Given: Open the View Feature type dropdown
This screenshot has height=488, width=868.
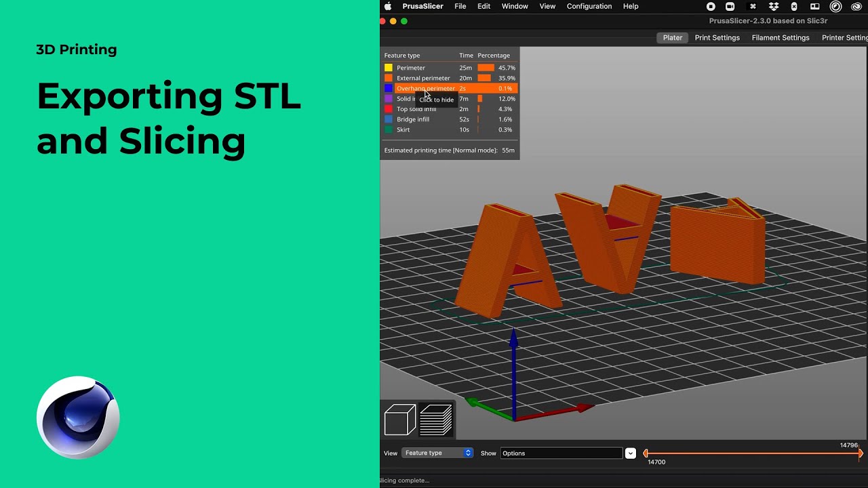Looking at the screenshot, I should click(x=437, y=453).
